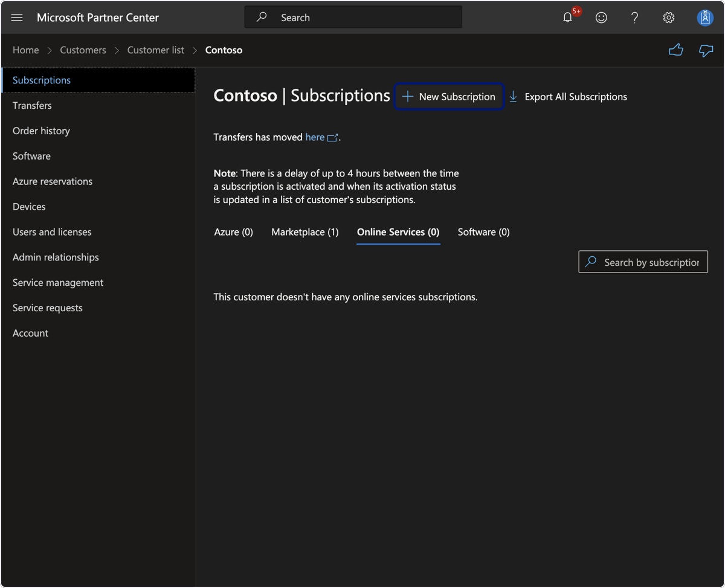Click Export All Subscriptions
This screenshot has height=588, width=725.
568,97
